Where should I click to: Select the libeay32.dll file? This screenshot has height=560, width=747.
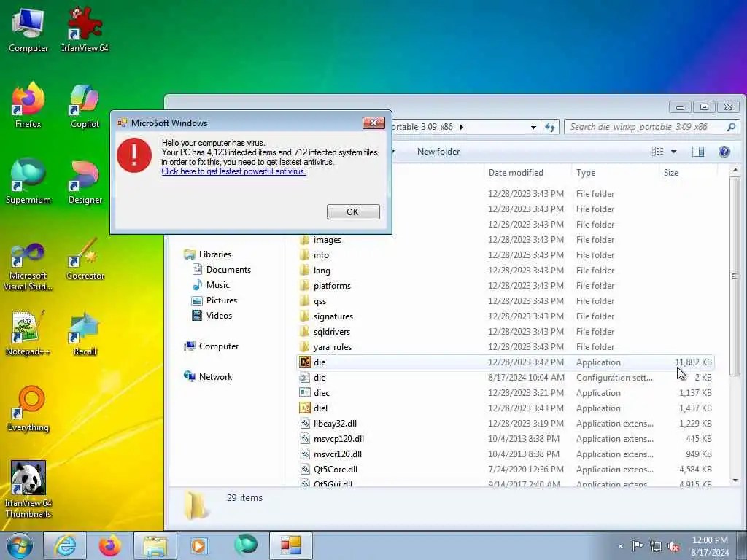[x=505, y=424]
